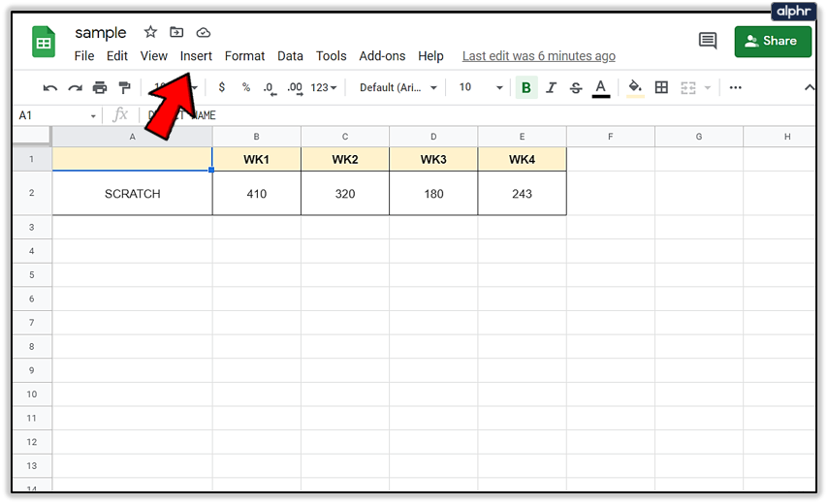
Task: Check the cloud save status icon
Action: coord(204,33)
